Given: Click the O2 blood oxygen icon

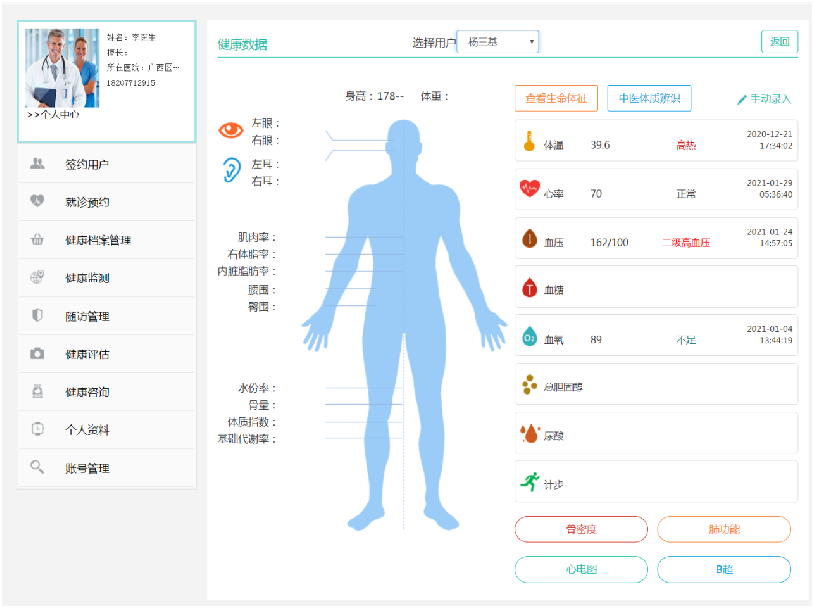Looking at the screenshot, I should point(529,337).
